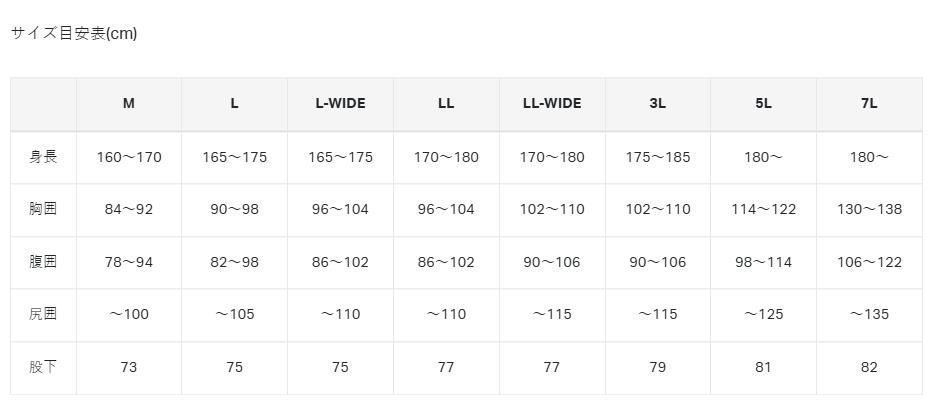This screenshot has width=934, height=408.
Task: Select the 尻囲 row label
Action: coord(43,314)
